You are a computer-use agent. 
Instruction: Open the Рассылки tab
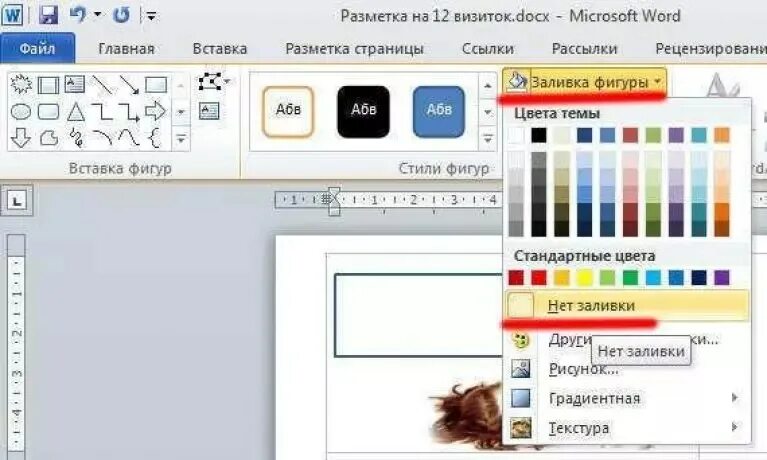(x=585, y=48)
